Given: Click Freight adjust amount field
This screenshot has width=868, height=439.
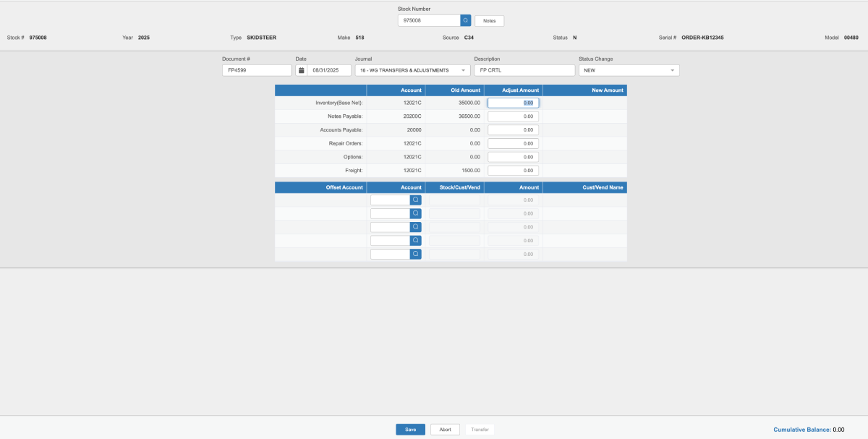Looking at the screenshot, I should click(513, 171).
